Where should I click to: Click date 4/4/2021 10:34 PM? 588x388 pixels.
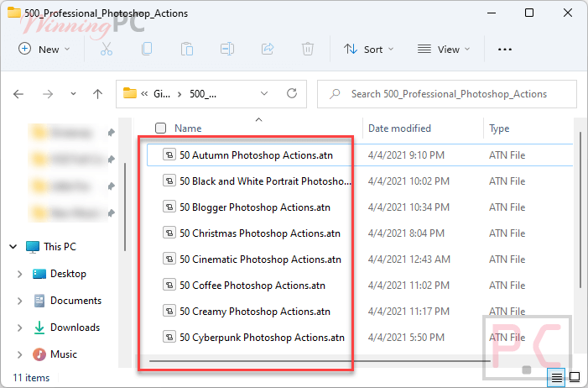408,207
